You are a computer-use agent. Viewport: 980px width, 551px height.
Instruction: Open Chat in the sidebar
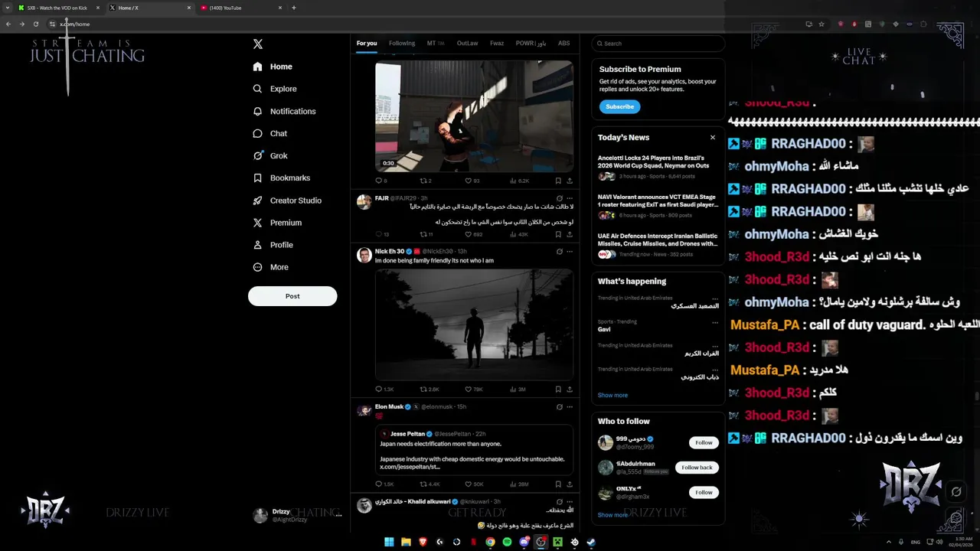pos(269,133)
